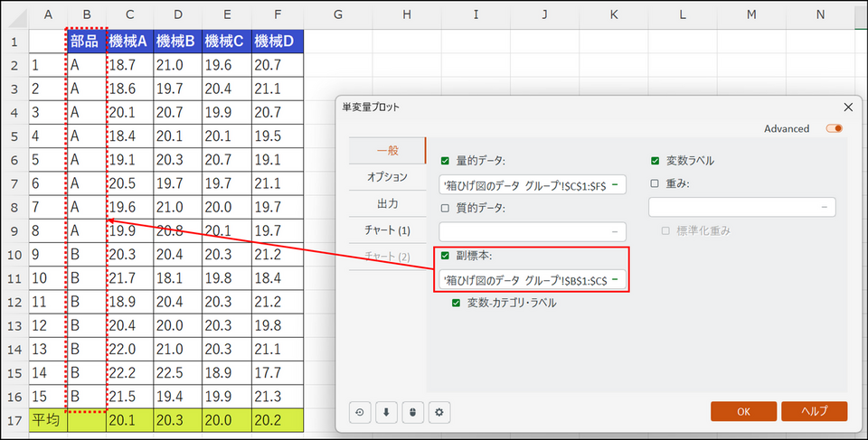Enable the 重み checkbox

coord(655,184)
